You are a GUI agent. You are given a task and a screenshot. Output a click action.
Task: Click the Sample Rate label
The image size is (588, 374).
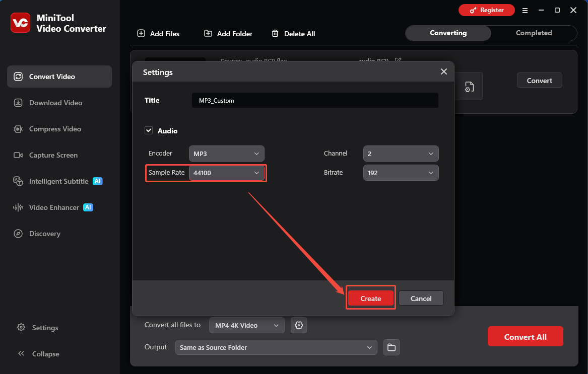click(x=166, y=172)
